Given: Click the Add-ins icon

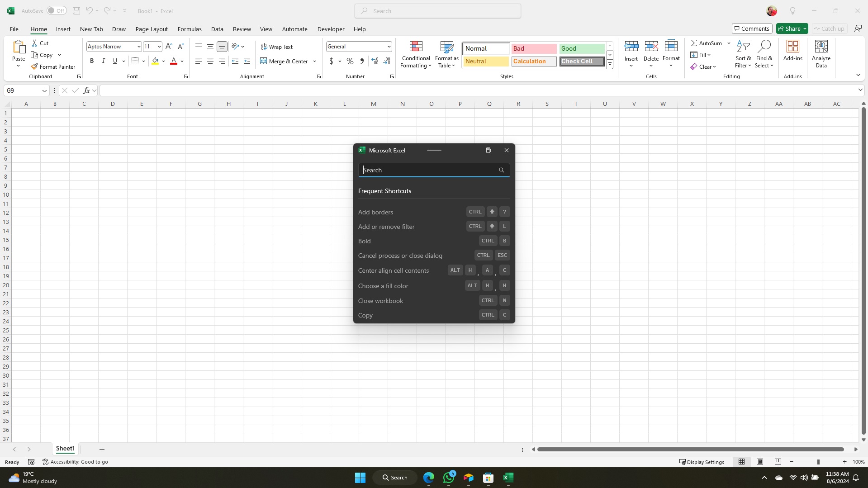Looking at the screenshot, I should tap(793, 46).
